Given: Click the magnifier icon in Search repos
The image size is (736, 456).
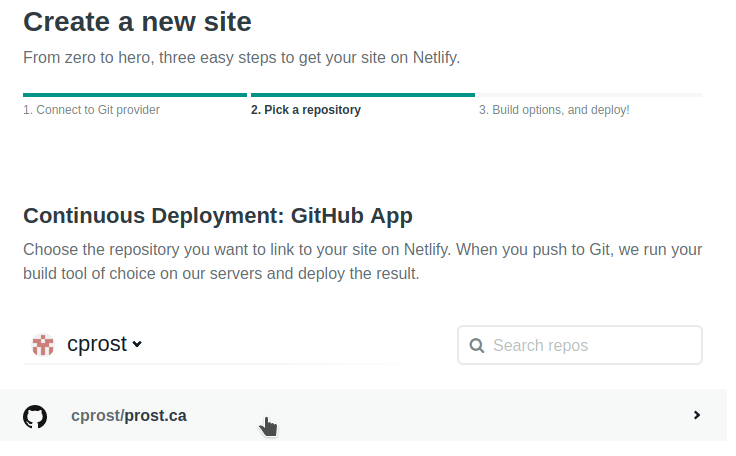Looking at the screenshot, I should point(476,346).
